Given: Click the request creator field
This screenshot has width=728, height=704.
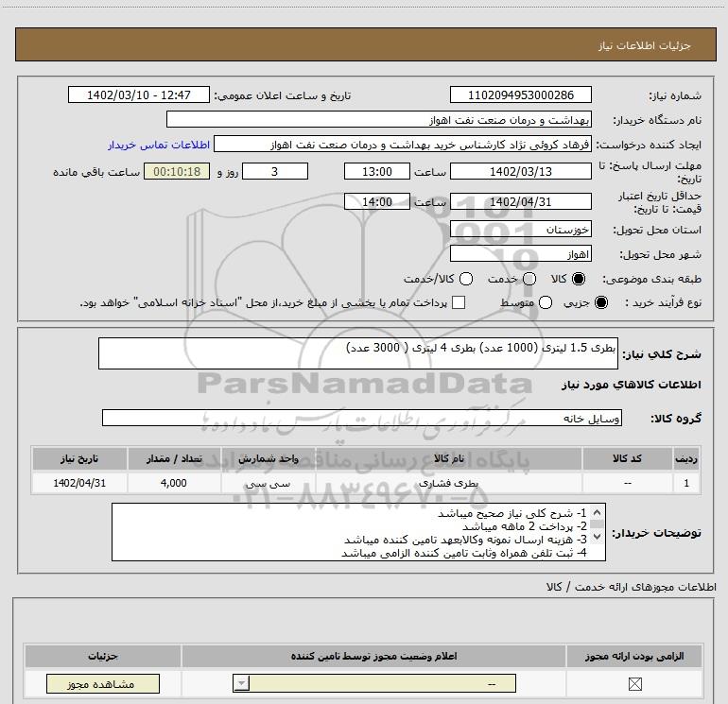Looking at the screenshot, I should point(403,145).
